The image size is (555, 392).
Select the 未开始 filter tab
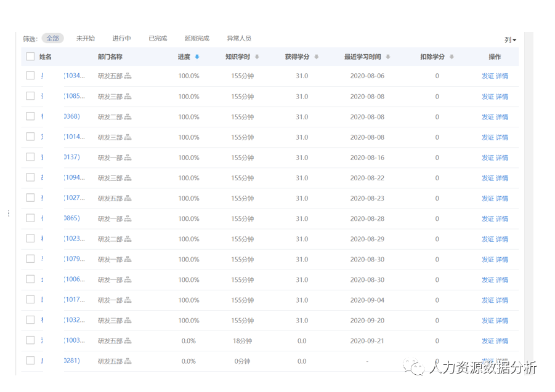(x=86, y=38)
